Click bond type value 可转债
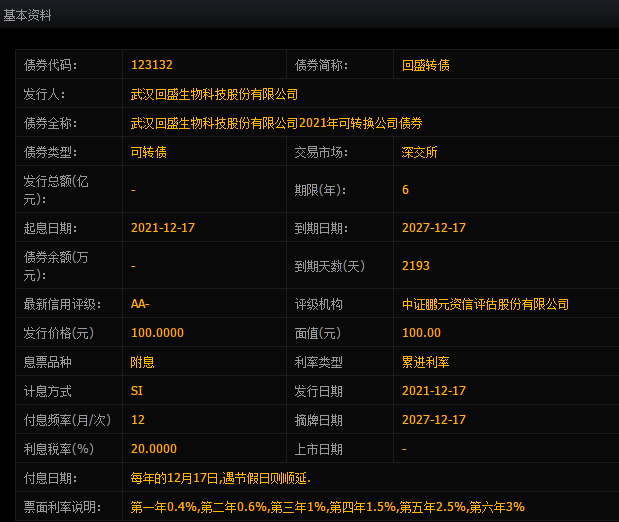 [149, 152]
